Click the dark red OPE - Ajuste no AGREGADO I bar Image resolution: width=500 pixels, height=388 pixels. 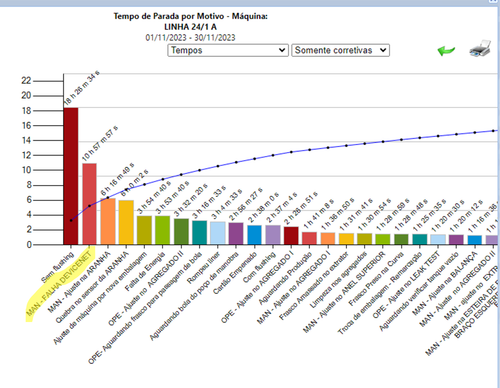(291, 236)
